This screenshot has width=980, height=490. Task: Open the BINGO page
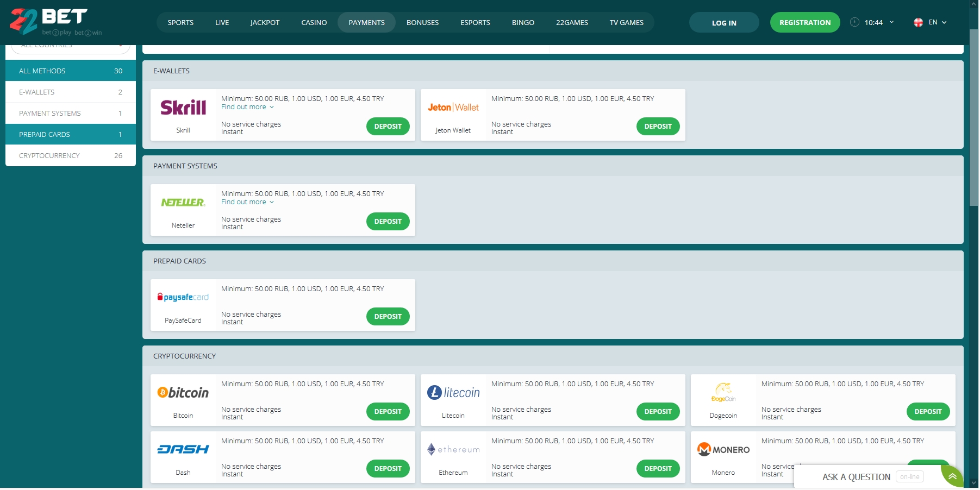tap(523, 22)
